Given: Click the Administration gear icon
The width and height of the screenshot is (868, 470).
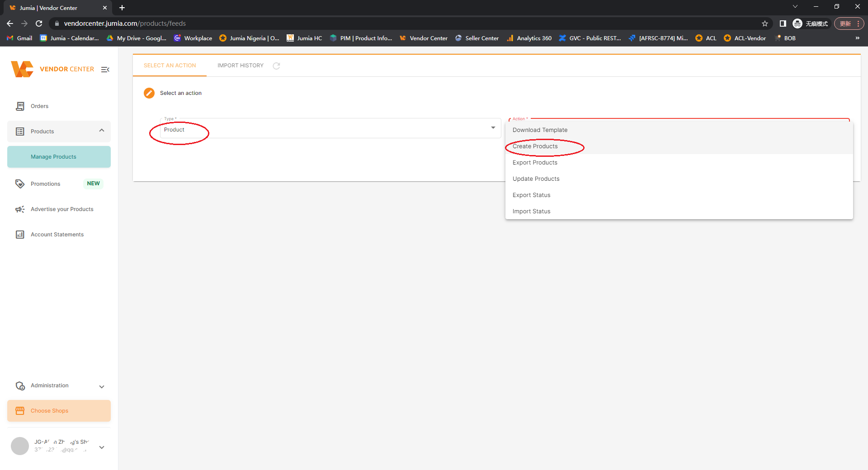Looking at the screenshot, I should 20,385.
